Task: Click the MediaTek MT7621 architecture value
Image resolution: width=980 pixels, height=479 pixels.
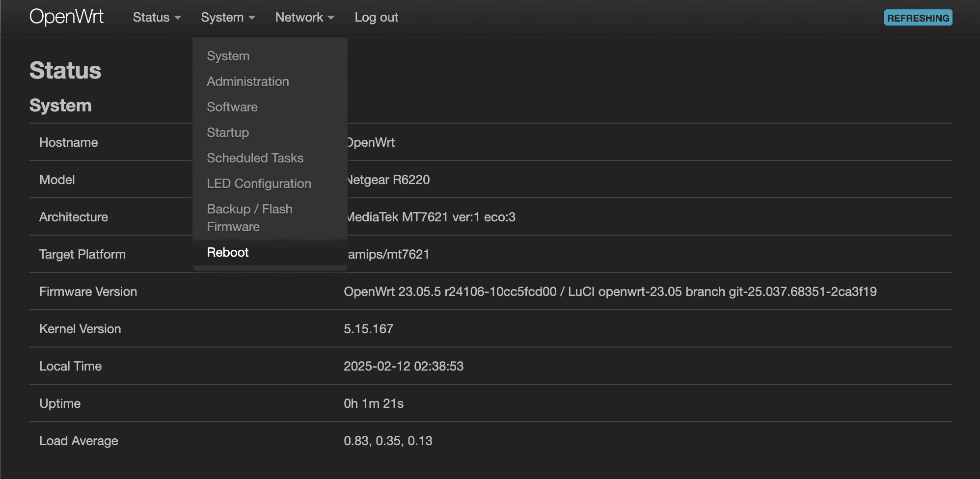Action: 432,217
